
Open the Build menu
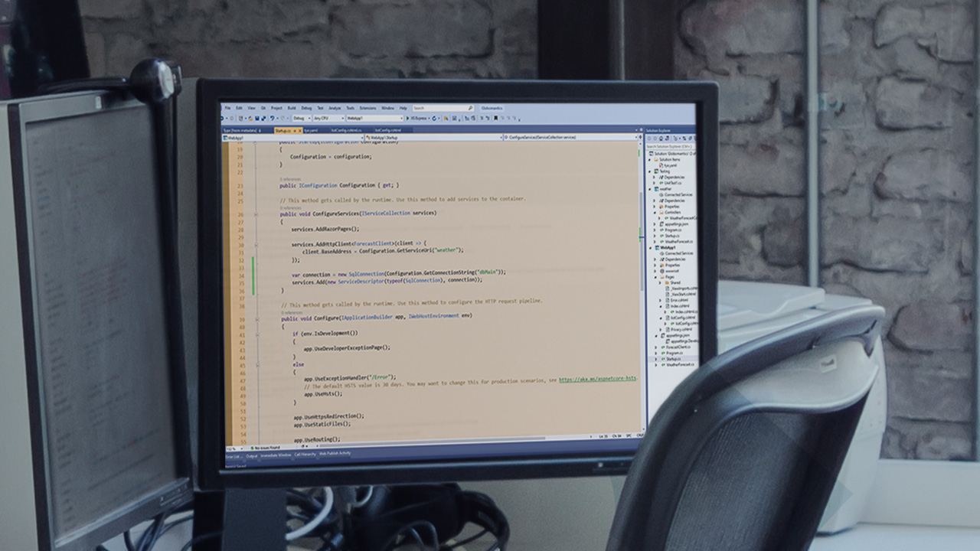click(x=291, y=108)
